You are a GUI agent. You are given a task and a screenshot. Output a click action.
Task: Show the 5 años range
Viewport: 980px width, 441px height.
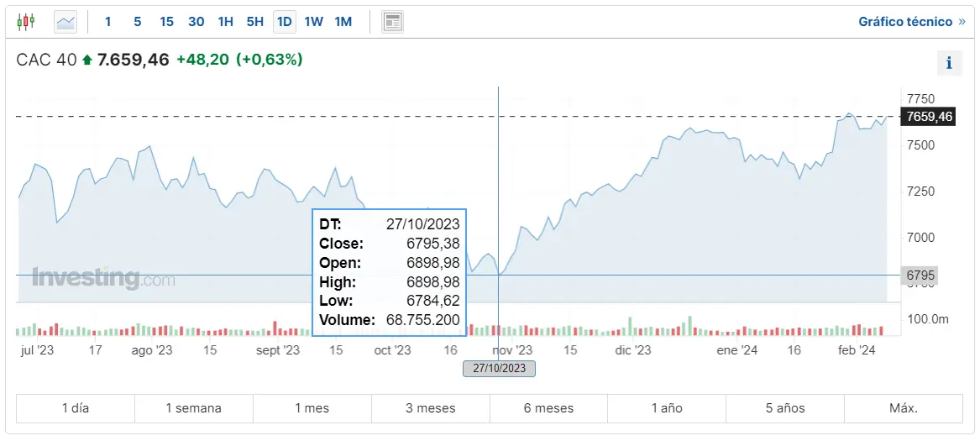(x=785, y=408)
